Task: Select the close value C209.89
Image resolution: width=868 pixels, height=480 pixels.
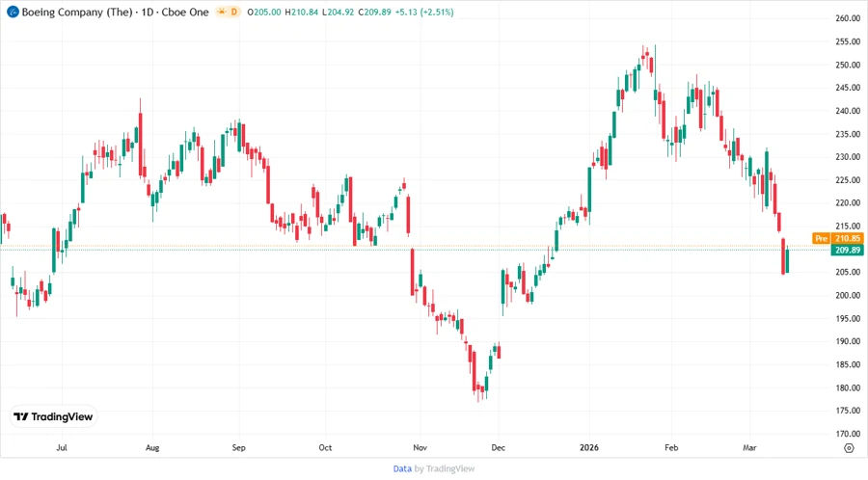Action: pyautogui.click(x=374, y=12)
